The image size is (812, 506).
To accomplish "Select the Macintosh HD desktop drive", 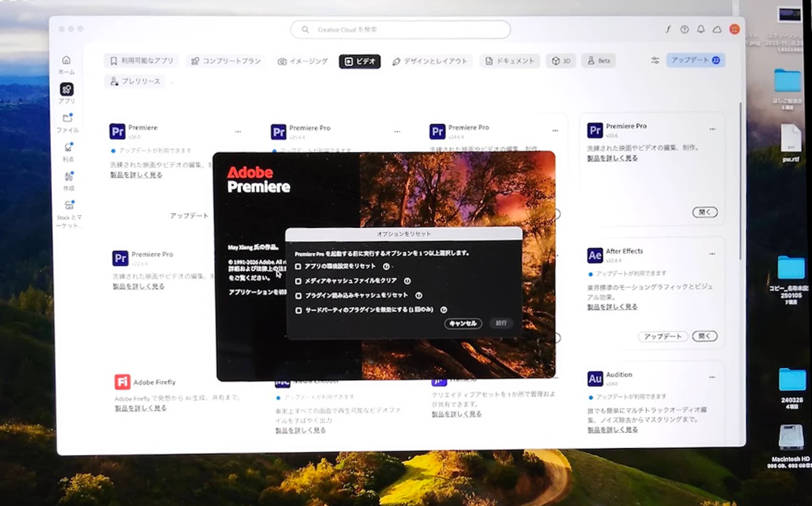I will tap(790, 446).
